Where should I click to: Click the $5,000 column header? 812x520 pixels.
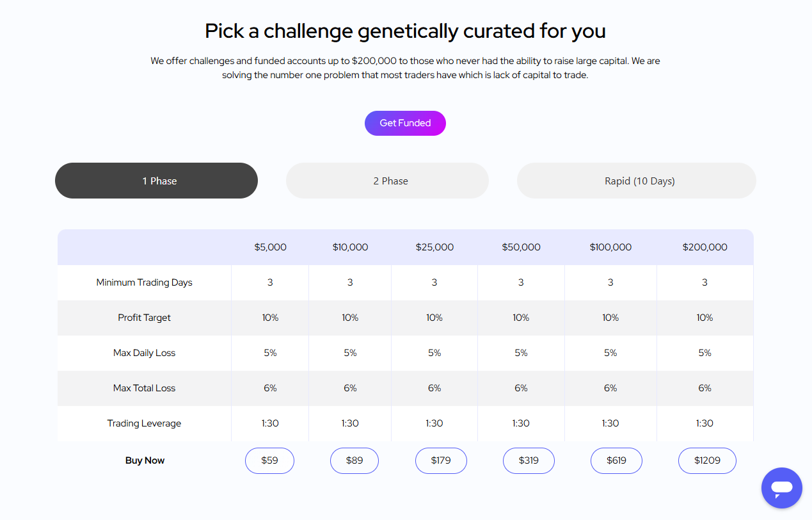point(269,247)
